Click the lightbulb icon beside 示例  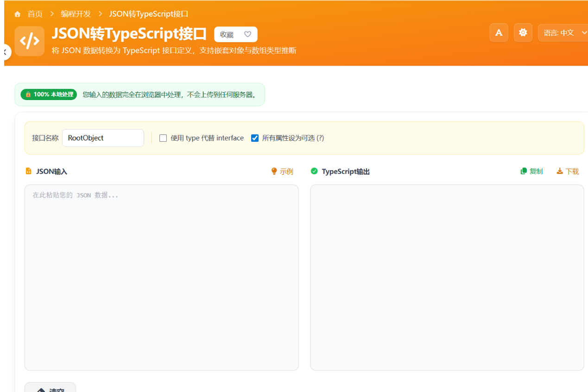click(274, 171)
